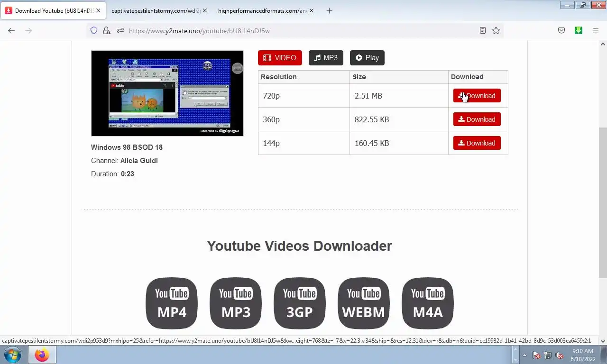Click the network tray icon
Viewport: 607px width, 364px height.
[548, 355]
